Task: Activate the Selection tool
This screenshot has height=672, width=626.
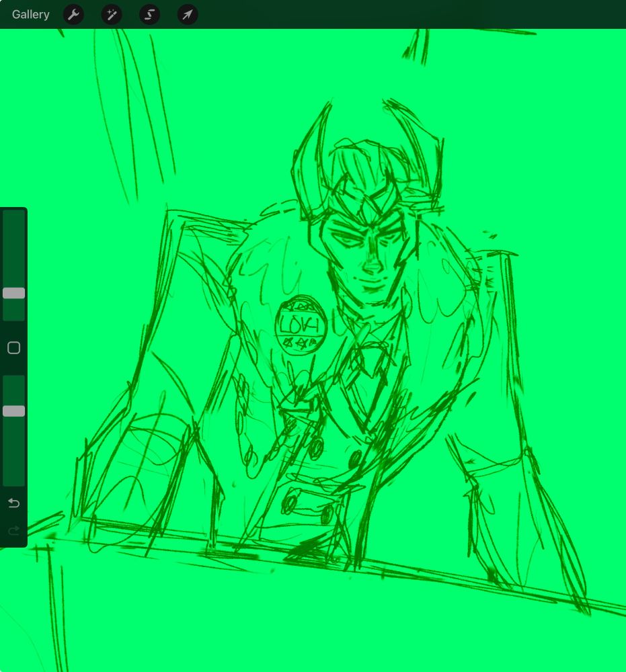Action: coord(150,15)
